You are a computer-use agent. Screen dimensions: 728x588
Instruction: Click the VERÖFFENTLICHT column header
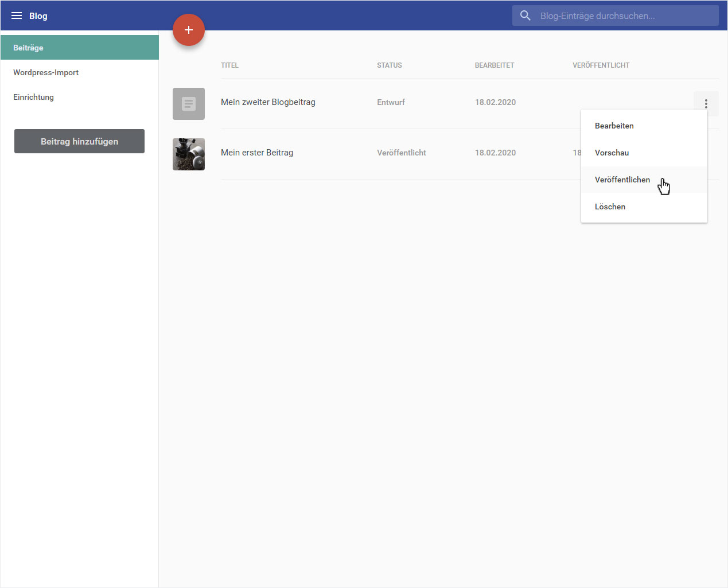point(601,65)
